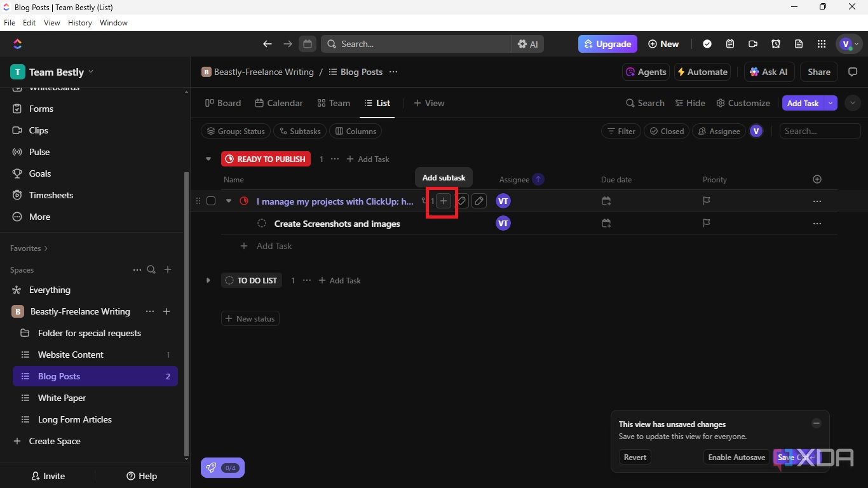Collapse the READY TO PUBLISH group
868x488 pixels.
(208, 159)
